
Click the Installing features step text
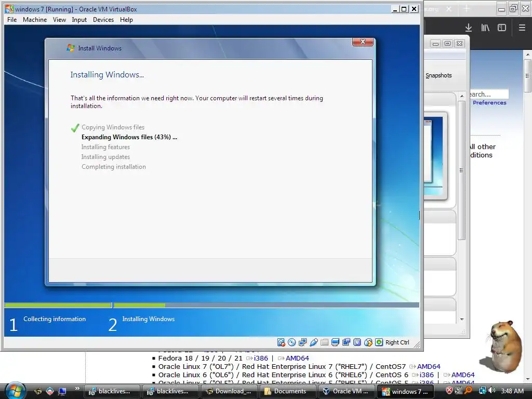click(105, 147)
